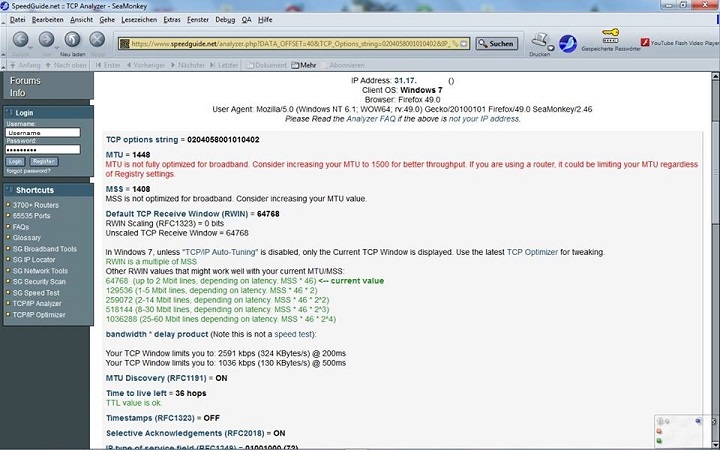Click the speed test link
720x450 pixels.
coord(293,334)
